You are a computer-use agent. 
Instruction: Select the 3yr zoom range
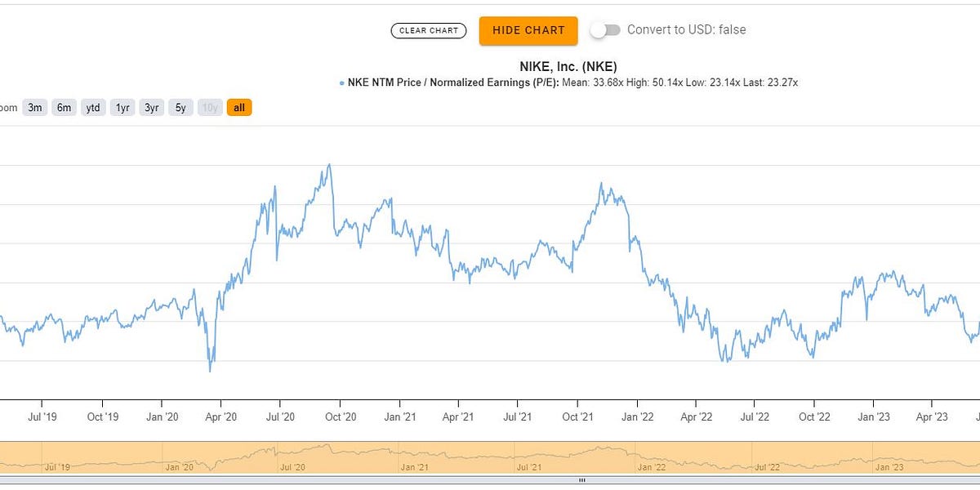click(151, 107)
